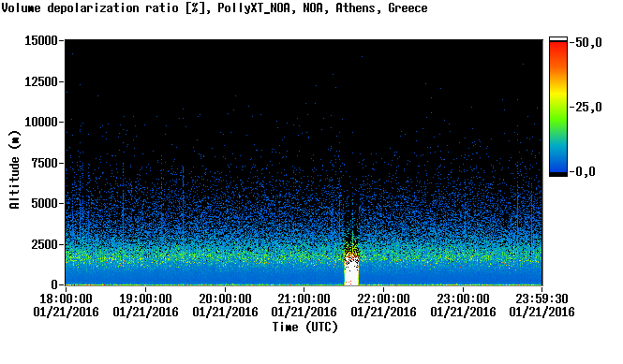The image size is (623, 364).
Task: Click the 18:00:00 time axis label
Action: point(66,298)
